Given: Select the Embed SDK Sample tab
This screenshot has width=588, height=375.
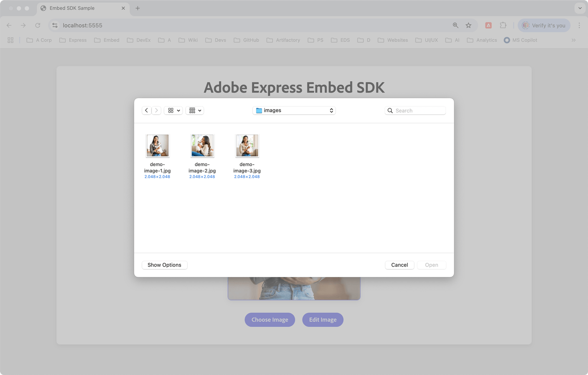Looking at the screenshot, I should point(78,8).
